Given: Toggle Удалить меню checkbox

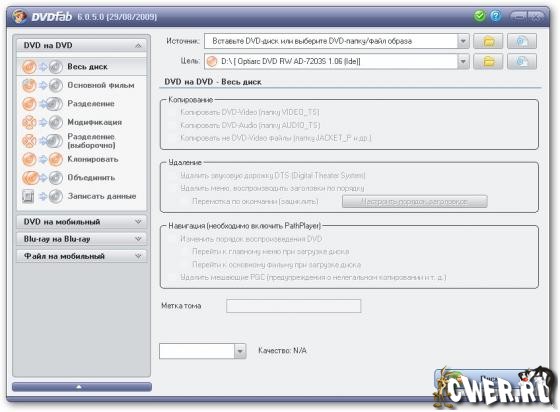Looking at the screenshot, I should point(173,188).
